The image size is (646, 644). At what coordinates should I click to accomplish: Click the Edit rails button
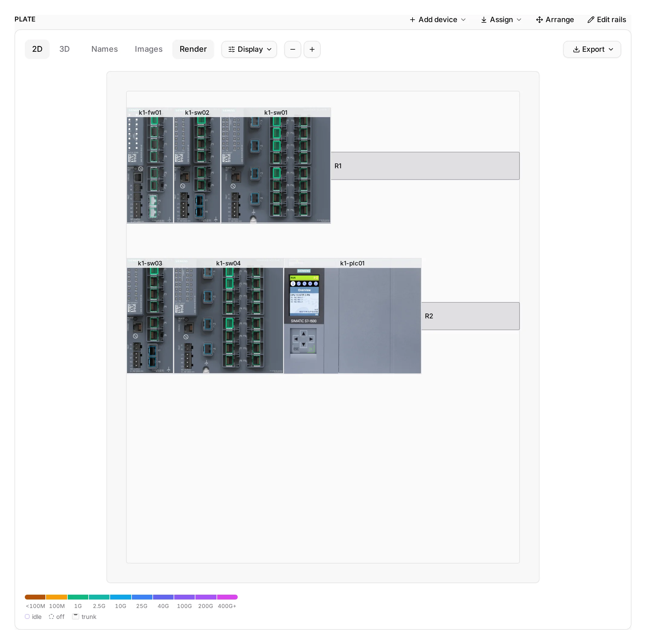607,20
